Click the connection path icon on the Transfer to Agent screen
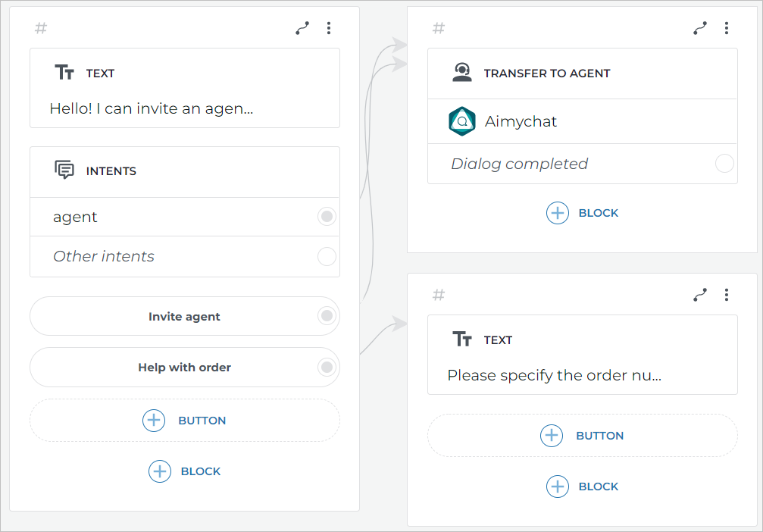763x532 pixels. [x=700, y=29]
